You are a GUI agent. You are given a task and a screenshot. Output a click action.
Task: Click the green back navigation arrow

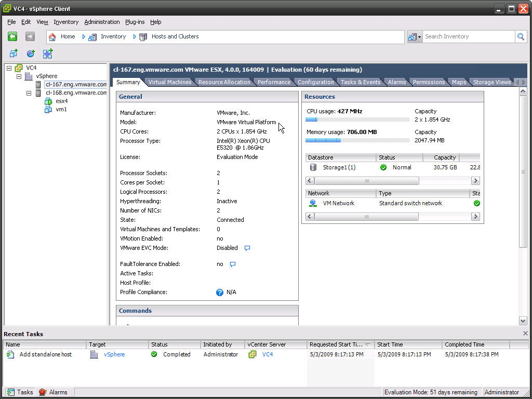(12, 36)
